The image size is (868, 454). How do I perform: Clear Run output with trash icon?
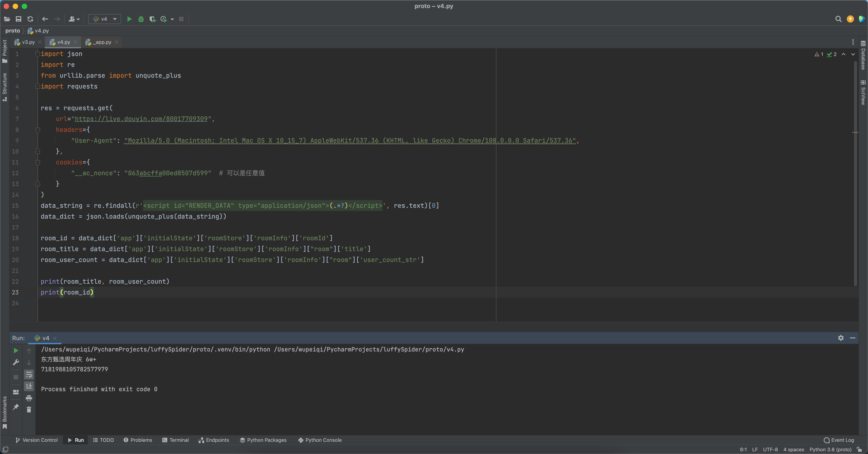click(x=29, y=410)
